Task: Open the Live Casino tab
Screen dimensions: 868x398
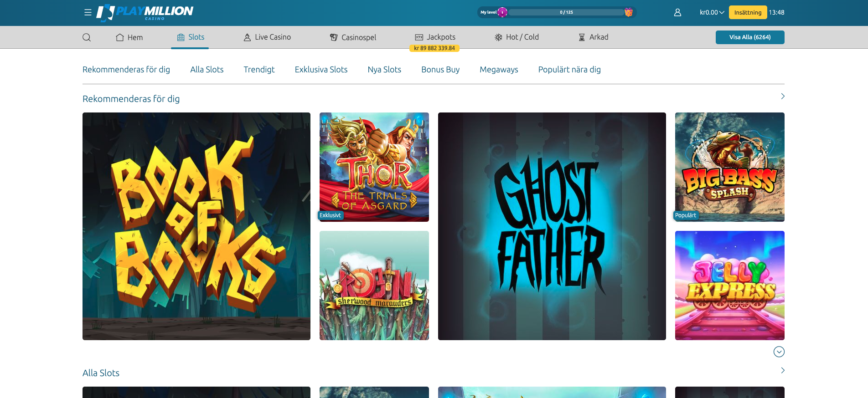Action: pyautogui.click(x=267, y=37)
